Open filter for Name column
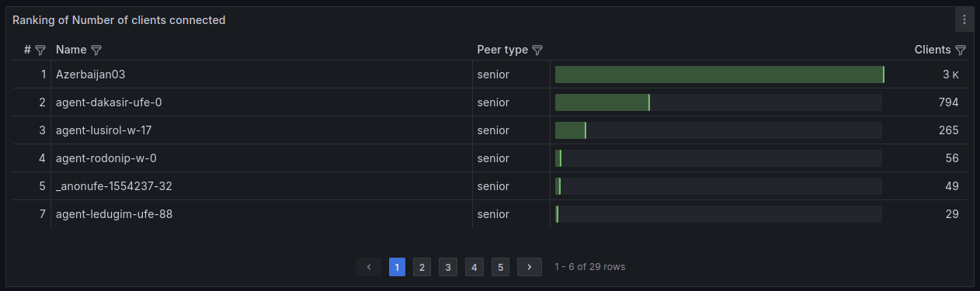Viewport: 980px width, 291px height. (96, 50)
